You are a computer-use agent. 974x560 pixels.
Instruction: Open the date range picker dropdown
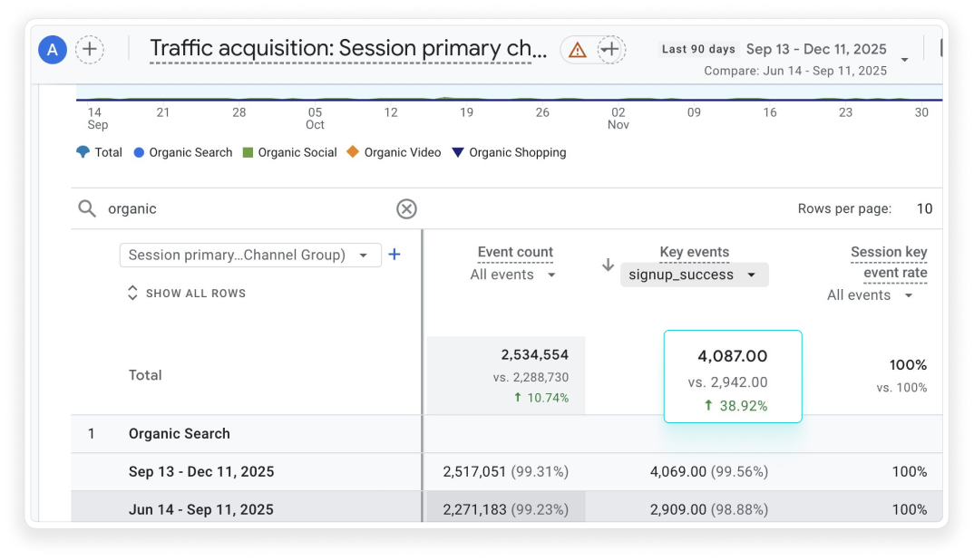pyautogui.click(x=904, y=60)
